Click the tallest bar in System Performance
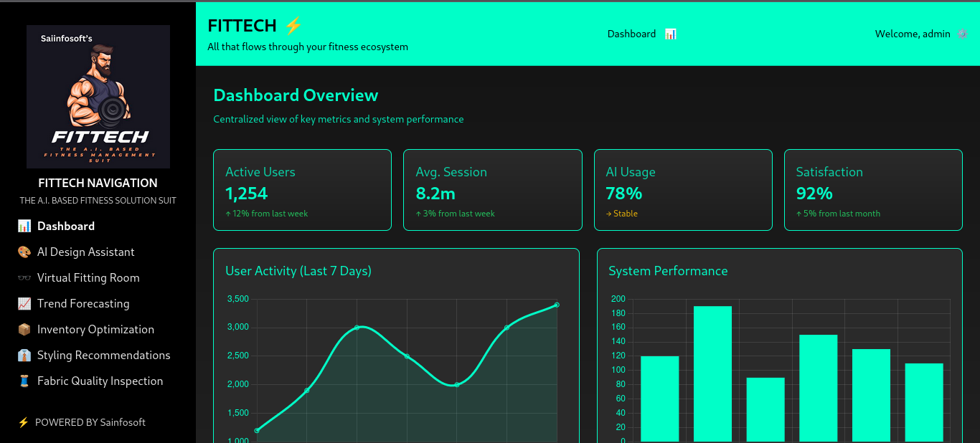The height and width of the screenshot is (443, 980). (x=712, y=373)
